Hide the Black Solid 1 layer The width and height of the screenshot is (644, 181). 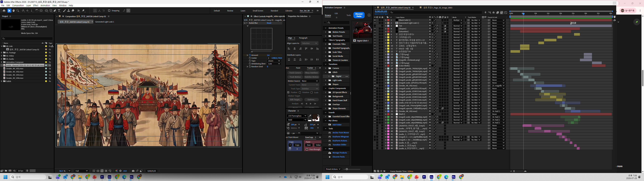coord(375,20)
